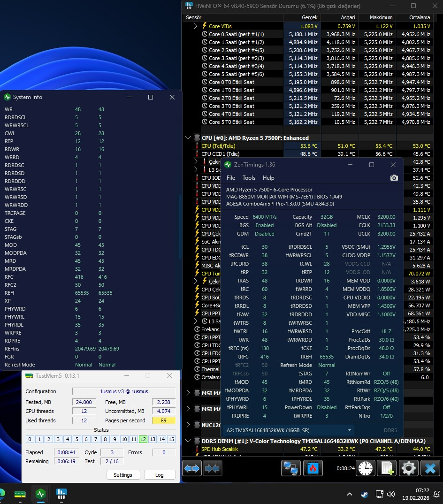Click thread status box 0 in TestMem5
The image size is (443, 504).
pos(30,439)
